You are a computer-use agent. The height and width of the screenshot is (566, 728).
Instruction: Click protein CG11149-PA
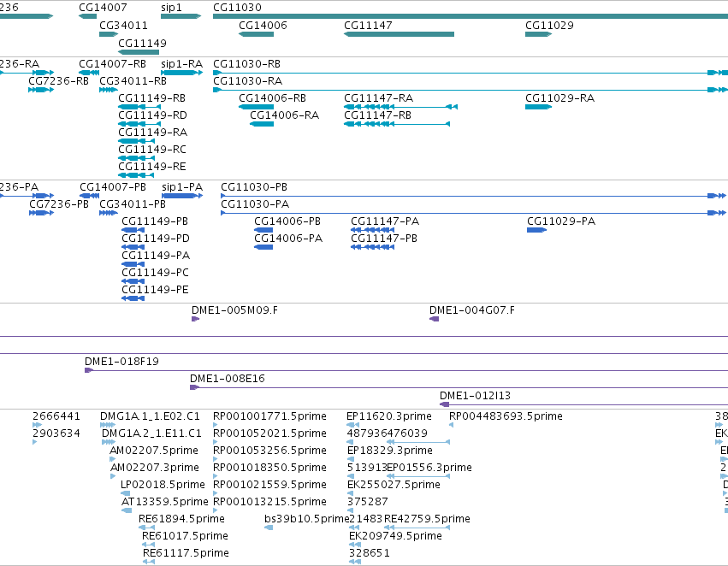tap(156, 255)
